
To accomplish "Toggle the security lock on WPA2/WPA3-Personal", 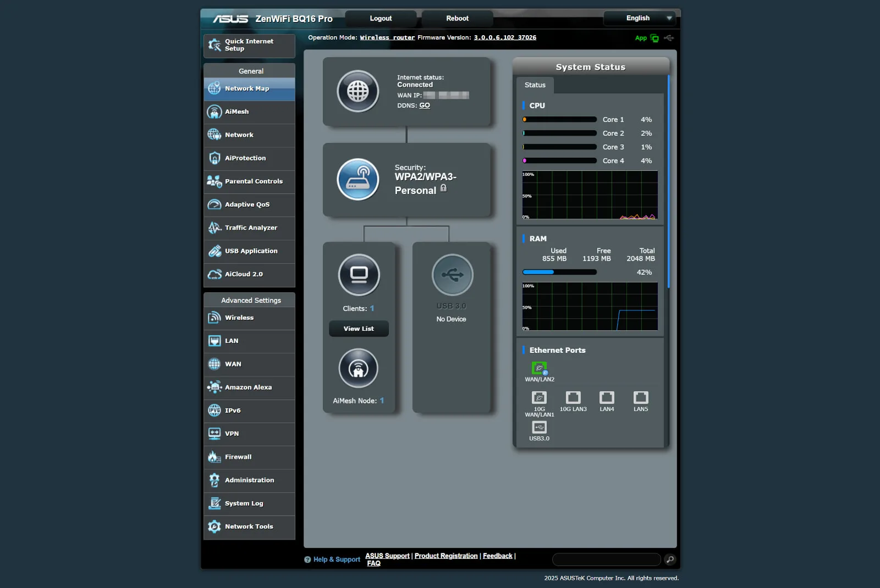I will (x=443, y=189).
